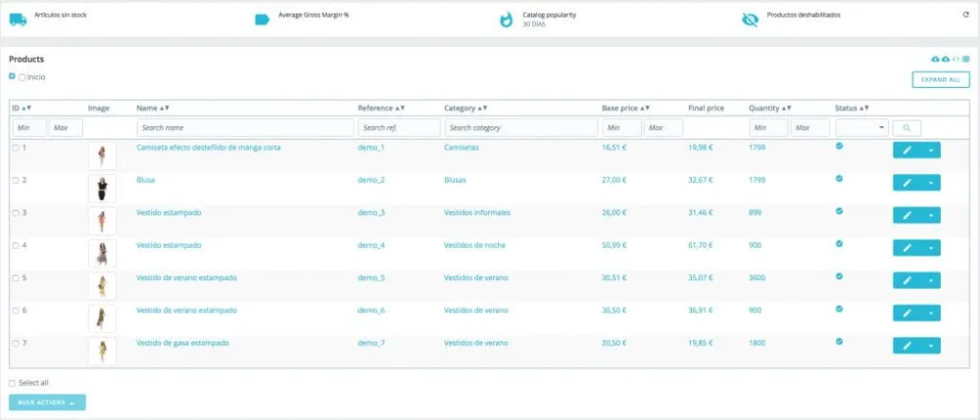Toggle status check for Camiseta row
The width and height of the screenshot is (980, 420).
(840, 146)
